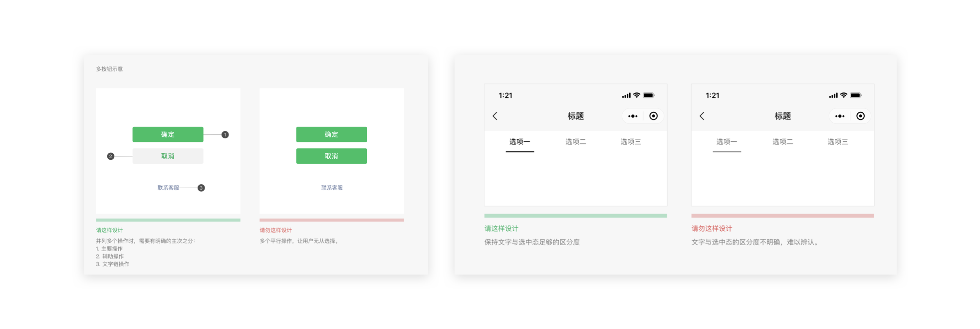
Task: Click the red 请勿这样设计 label under the right phone
Action: click(712, 229)
